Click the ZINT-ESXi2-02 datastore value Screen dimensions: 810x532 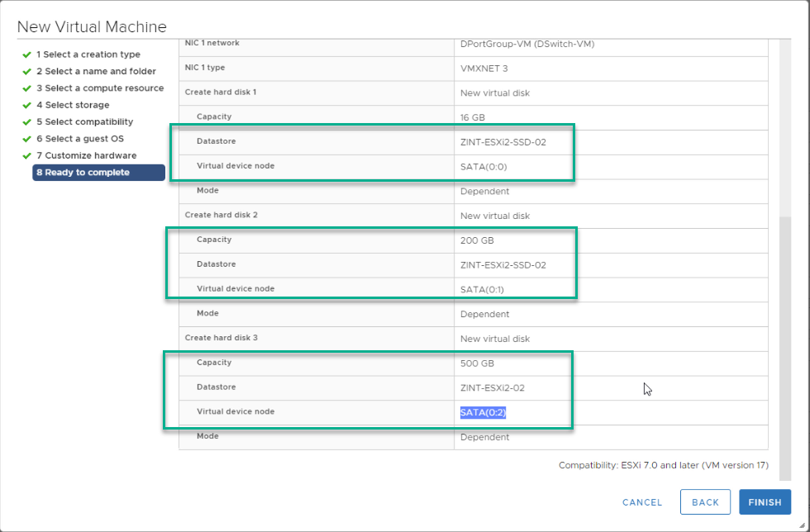click(x=493, y=388)
